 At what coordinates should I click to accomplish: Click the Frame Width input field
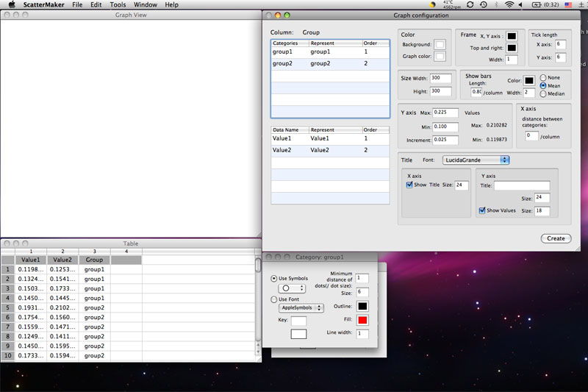coord(512,60)
